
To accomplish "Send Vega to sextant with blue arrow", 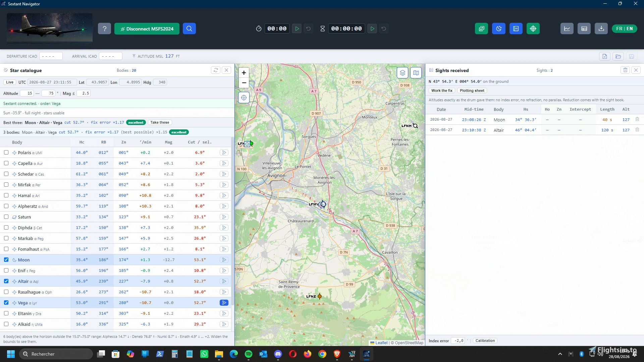I will 224,303.
